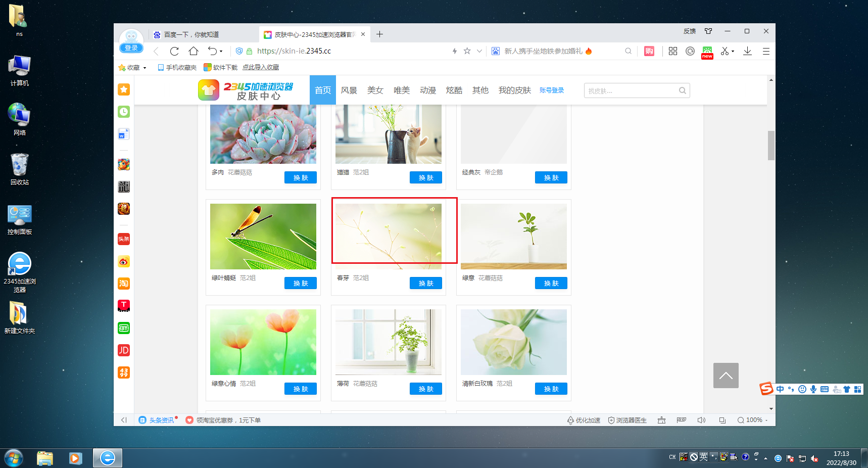Collapse the sidebar with bottom-left arrow
The width and height of the screenshot is (868, 468).
[x=124, y=420]
